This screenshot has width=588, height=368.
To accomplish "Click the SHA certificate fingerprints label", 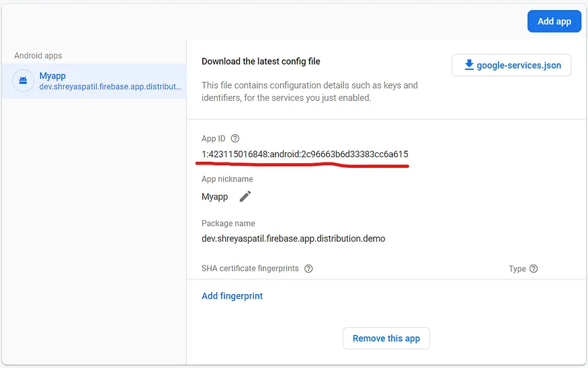I will click(x=250, y=269).
